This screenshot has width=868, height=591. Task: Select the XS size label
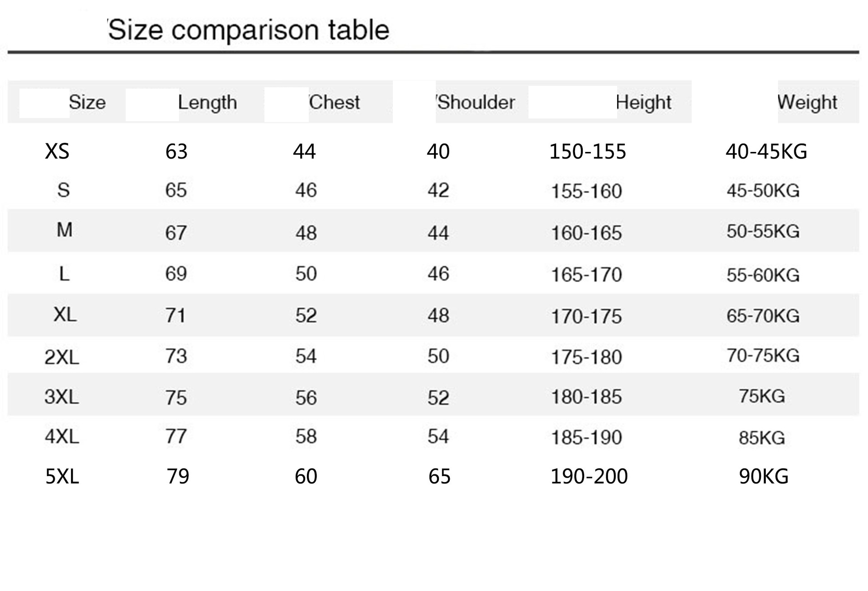point(57,151)
